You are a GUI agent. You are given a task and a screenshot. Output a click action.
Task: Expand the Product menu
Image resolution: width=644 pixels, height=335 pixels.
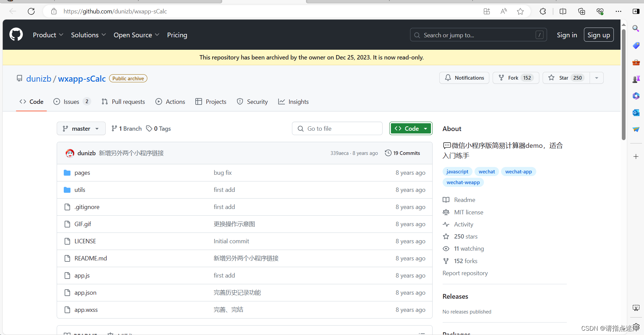pyautogui.click(x=48, y=35)
